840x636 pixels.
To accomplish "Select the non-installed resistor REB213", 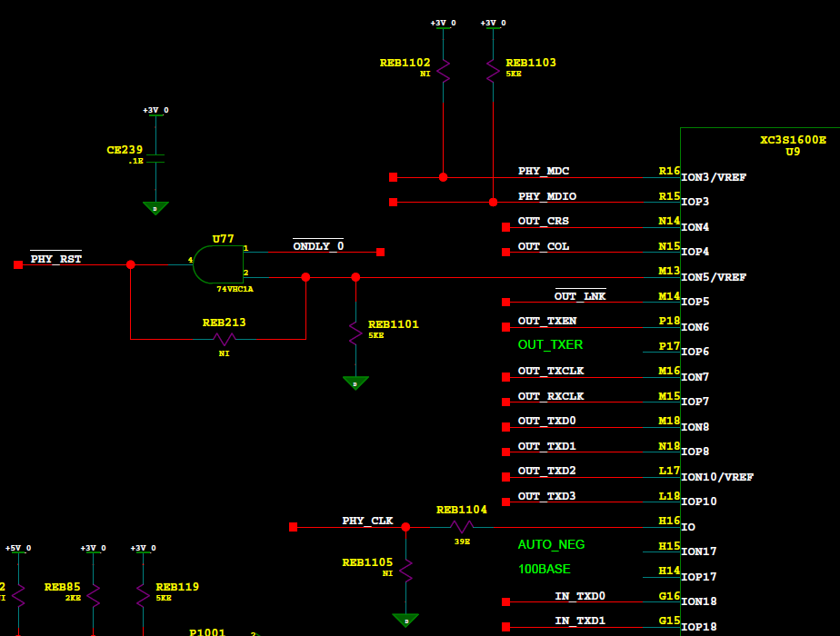I will tap(225, 338).
